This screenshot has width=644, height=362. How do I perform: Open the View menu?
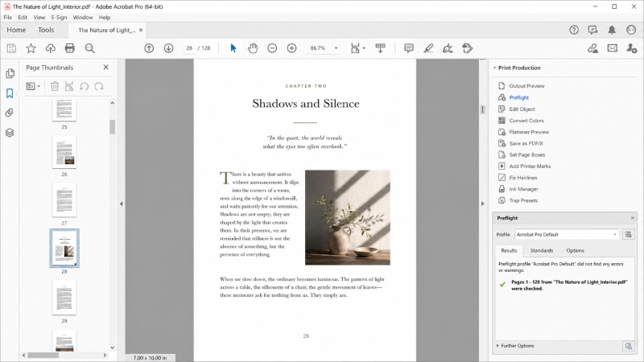pyautogui.click(x=39, y=17)
